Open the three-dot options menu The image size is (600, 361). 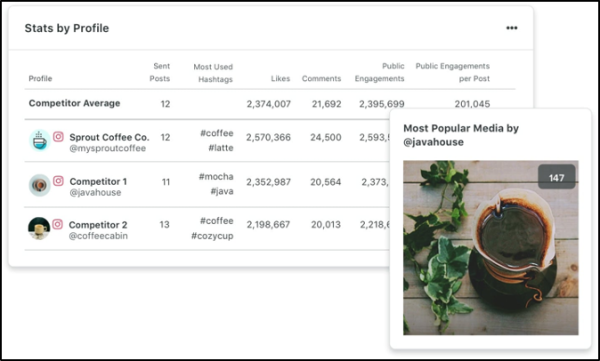(x=512, y=28)
